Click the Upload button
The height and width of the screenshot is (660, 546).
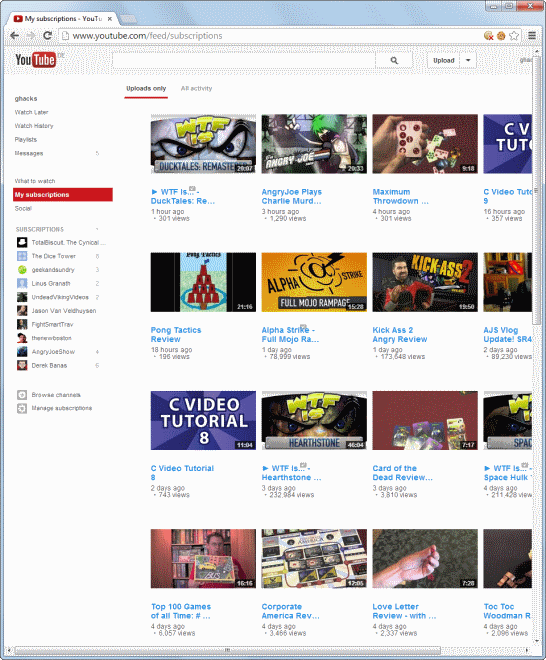point(444,60)
